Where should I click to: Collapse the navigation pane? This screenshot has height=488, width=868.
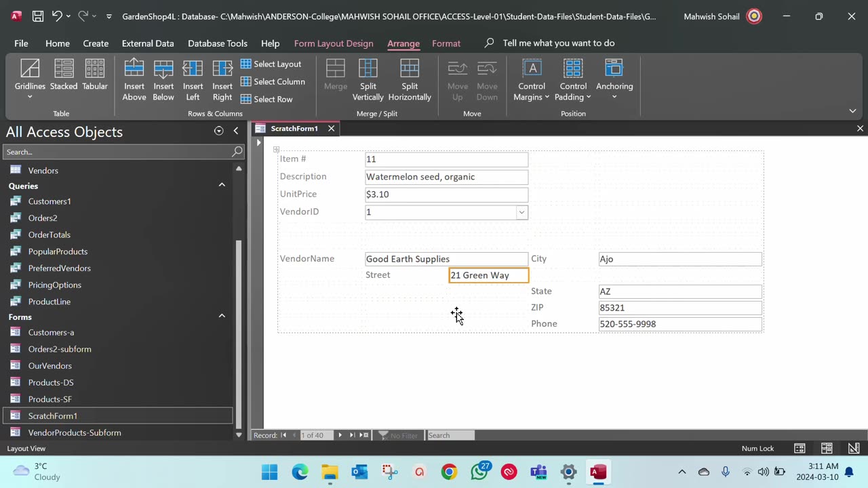coord(236,131)
